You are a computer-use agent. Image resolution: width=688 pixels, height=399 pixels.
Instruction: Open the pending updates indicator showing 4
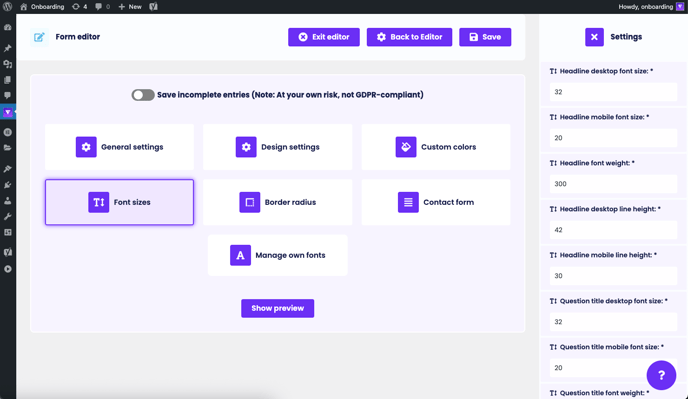click(x=79, y=7)
